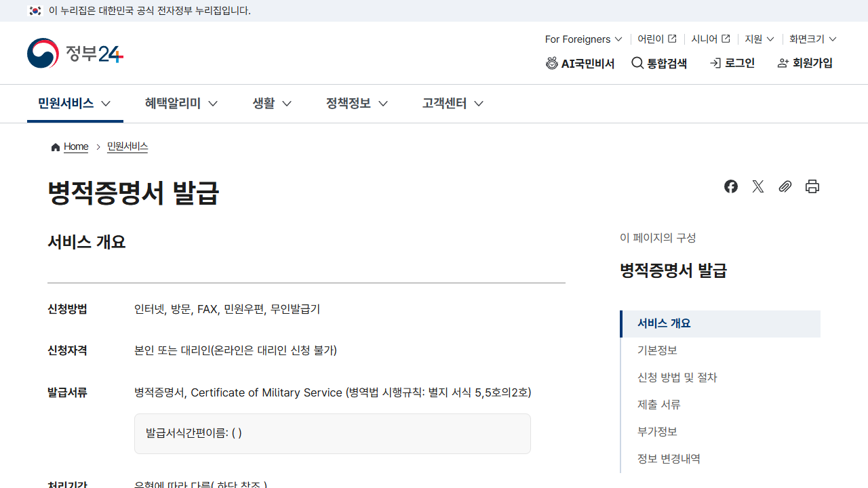
Task: Copy the page link with paperclip icon
Action: click(x=785, y=186)
